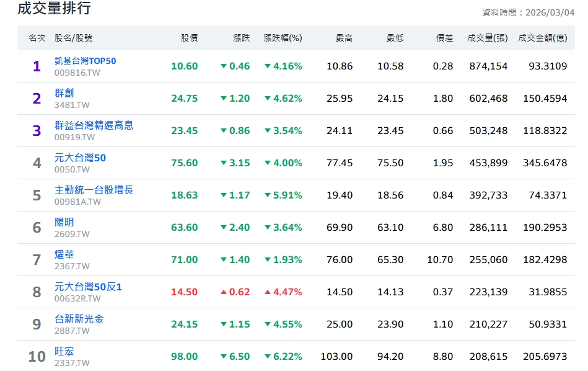Viewport: 588px width, 371px height.
Task: Click the 股名/股號 column header
Action: click(x=73, y=38)
